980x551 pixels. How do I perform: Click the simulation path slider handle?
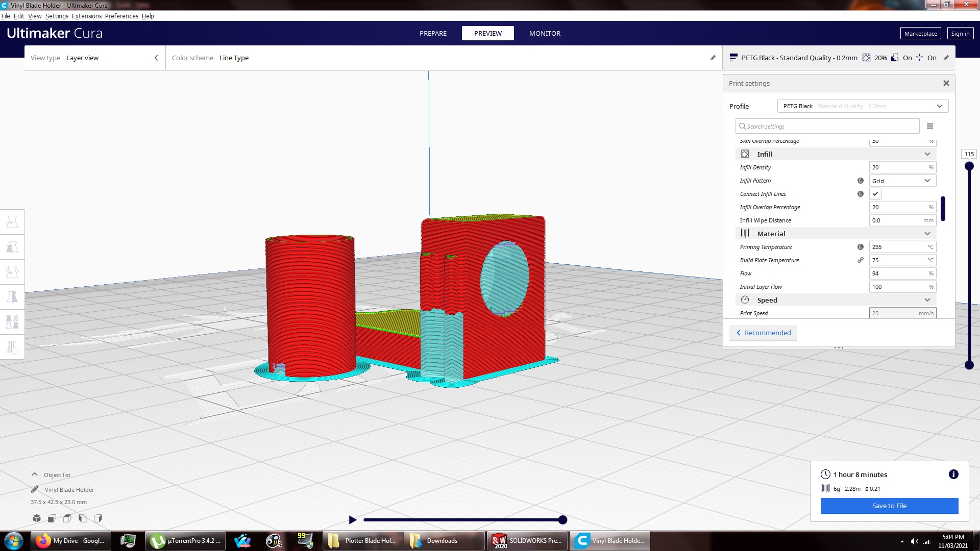pyautogui.click(x=562, y=520)
